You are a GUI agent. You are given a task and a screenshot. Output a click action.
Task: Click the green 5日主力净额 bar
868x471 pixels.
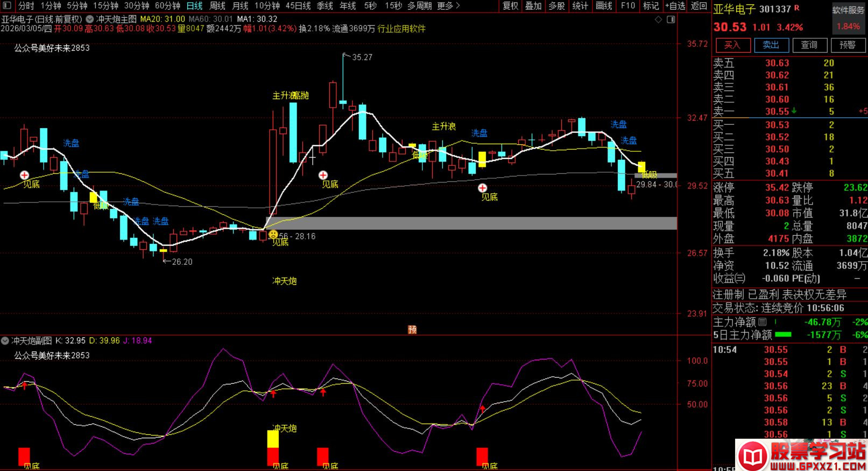[x=783, y=334]
